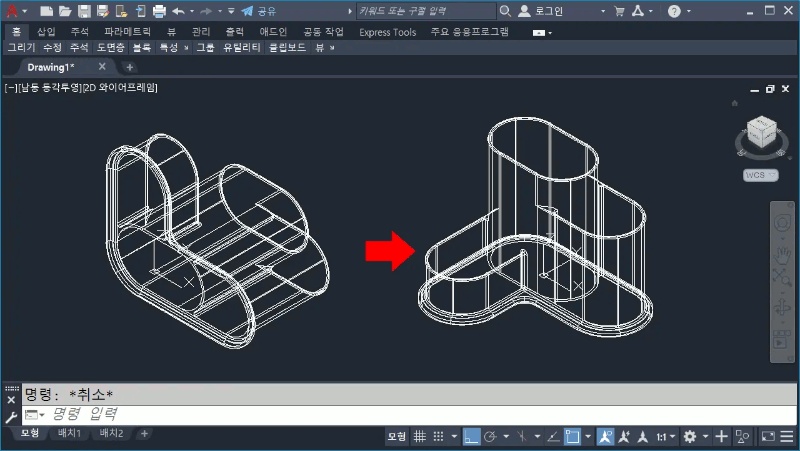The width and height of the screenshot is (800, 451).
Task: Click the Undo arrow icon
Action: coord(178,11)
